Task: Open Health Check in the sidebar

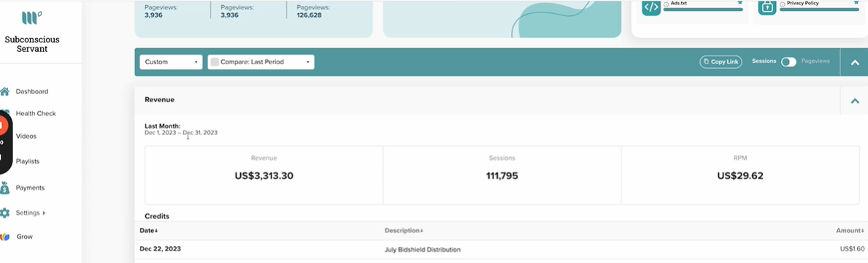Action: click(x=36, y=113)
